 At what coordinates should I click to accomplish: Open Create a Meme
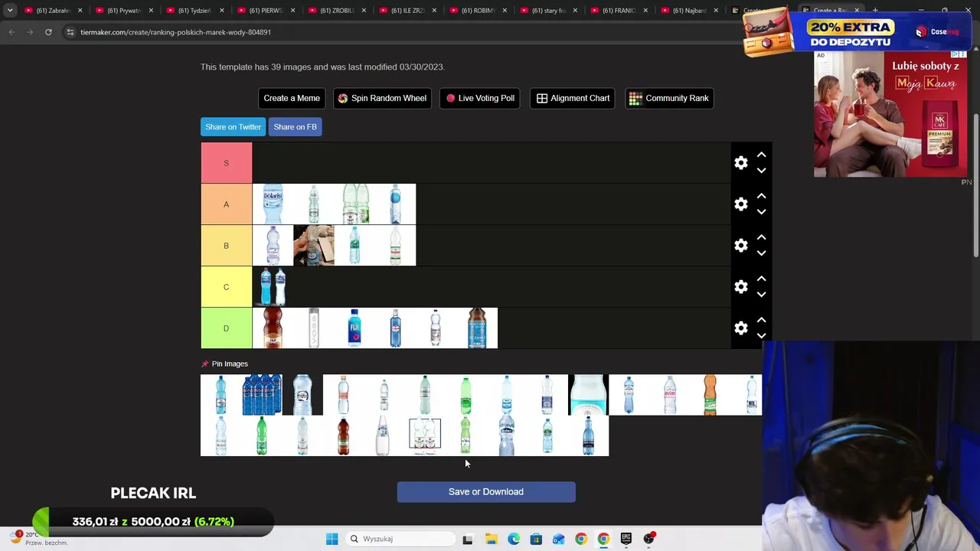(x=292, y=98)
